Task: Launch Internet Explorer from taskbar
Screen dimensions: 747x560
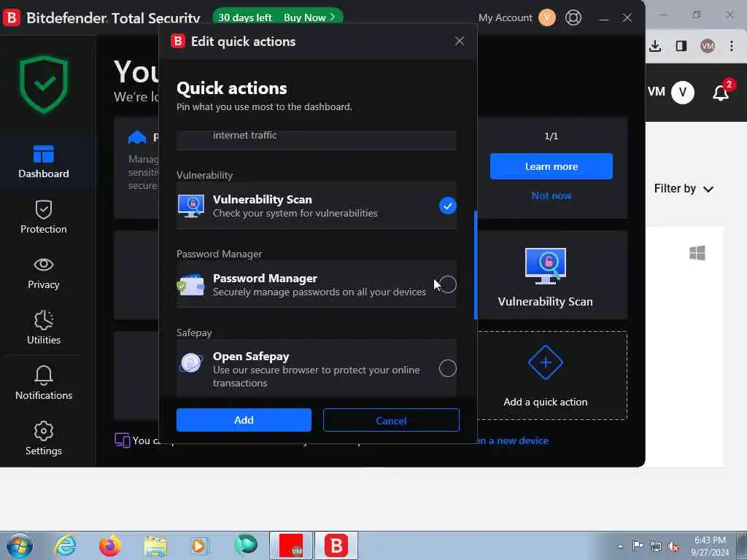Action: pyautogui.click(x=65, y=545)
